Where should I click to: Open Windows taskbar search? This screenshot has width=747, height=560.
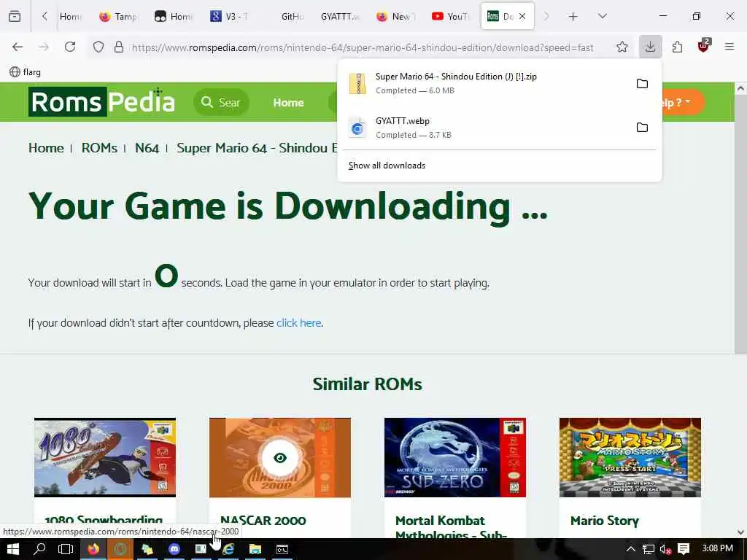(39, 549)
